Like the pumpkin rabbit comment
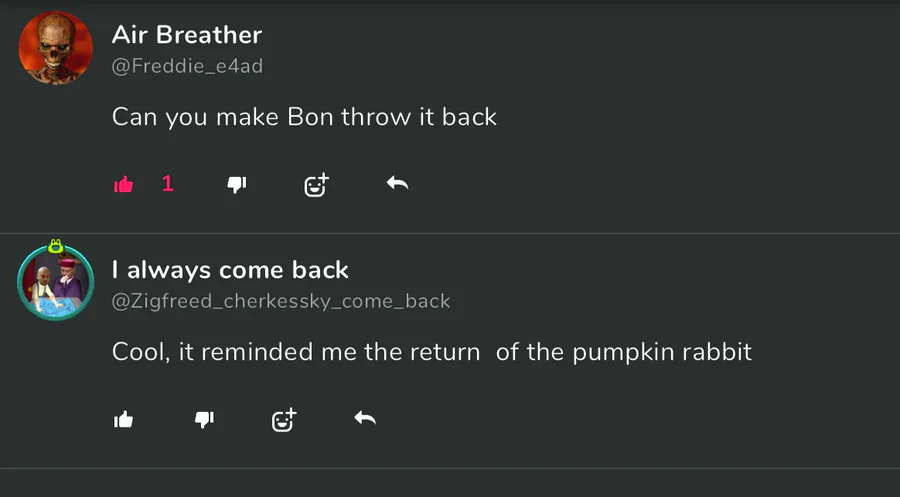Viewport: 900px width, 497px height. 123,420
